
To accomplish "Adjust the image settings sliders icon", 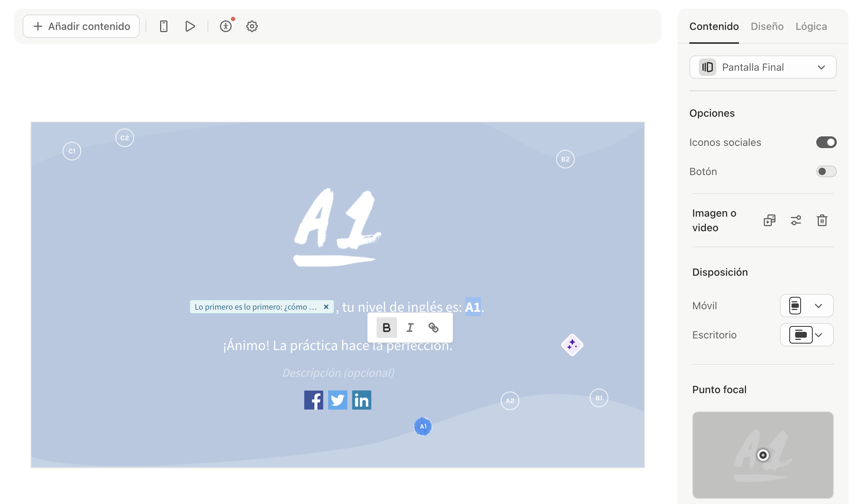I will click(x=796, y=220).
